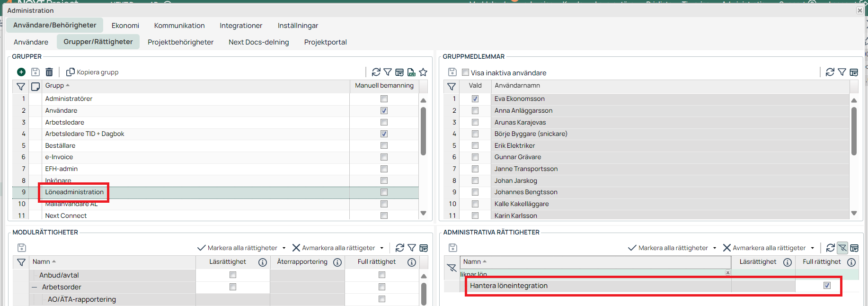Check Manuell bemanning for Administratörer
Image resolution: width=868 pixels, height=306 pixels.
pyautogui.click(x=384, y=99)
